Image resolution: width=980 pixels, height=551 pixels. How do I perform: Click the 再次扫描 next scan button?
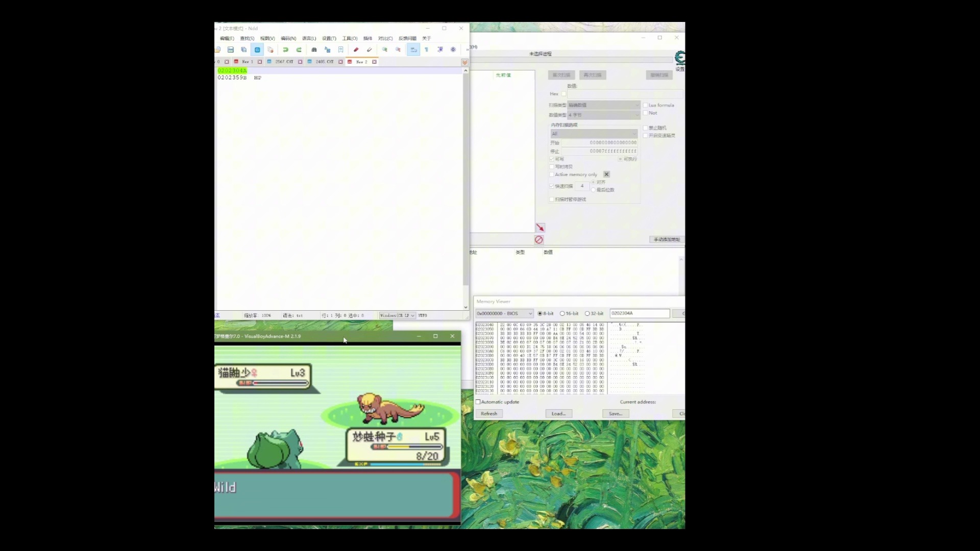pyautogui.click(x=593, y=75)
